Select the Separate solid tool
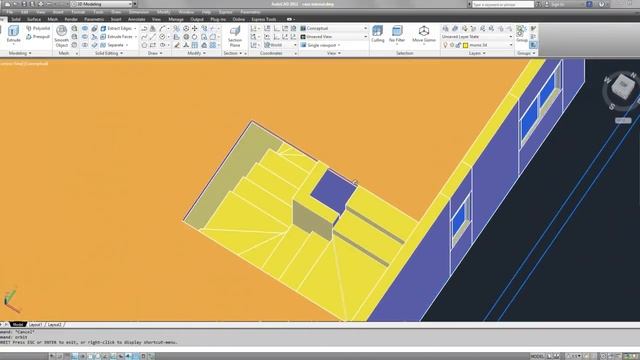 click(x=113, y=45)
